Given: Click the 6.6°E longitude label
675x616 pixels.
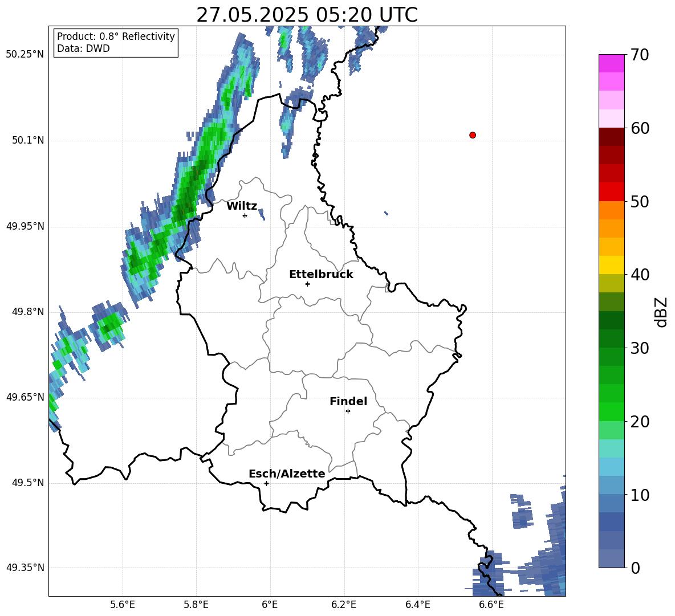Looking at the screenshot, I should click(x=491, y=605).
